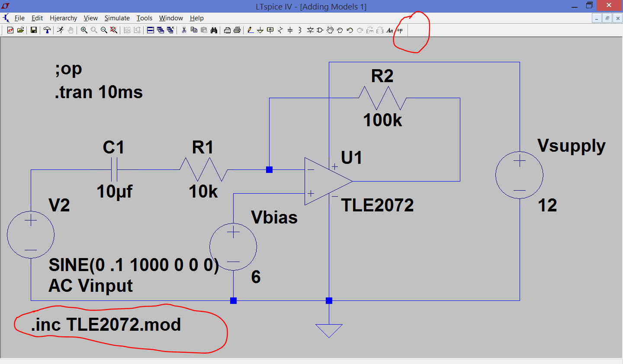Viewport: 623px width, 364px height.
Task: Cascade windows from the toolbar
Action: (x=161, y=30)
